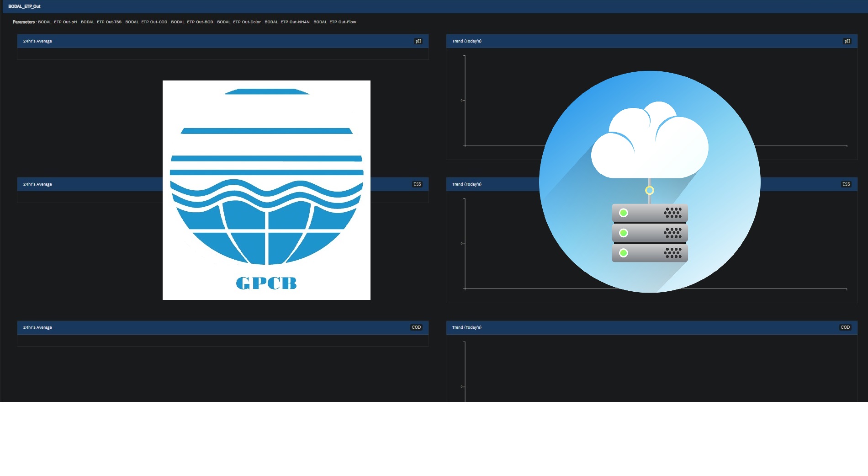Open the BODAL_ETP_Out-BOD parameter link
This screenshot has height=476, width=868.
click(x=192, y=22)
